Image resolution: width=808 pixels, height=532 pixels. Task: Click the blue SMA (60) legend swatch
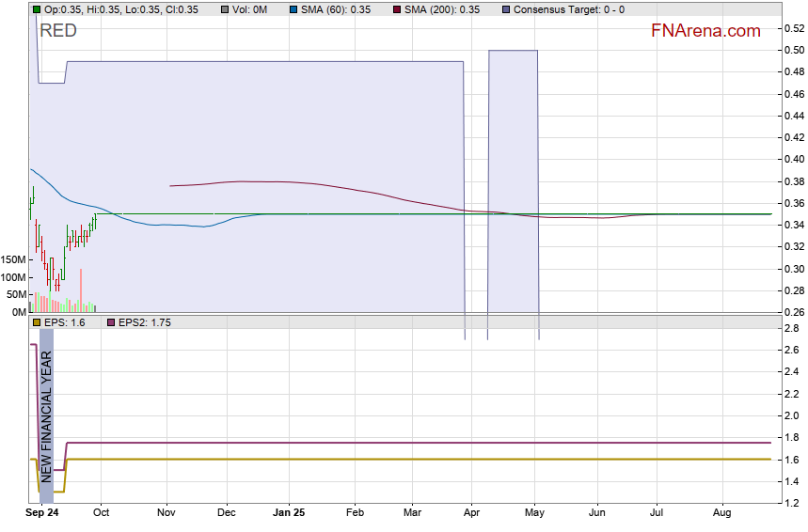[293, 9]
